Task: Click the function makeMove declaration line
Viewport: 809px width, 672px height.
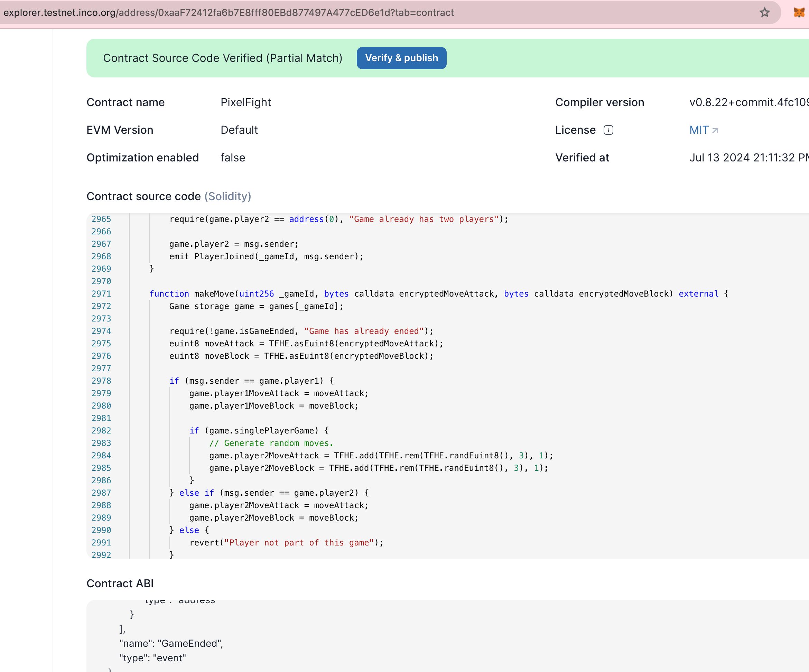Action: pos(439,294)
